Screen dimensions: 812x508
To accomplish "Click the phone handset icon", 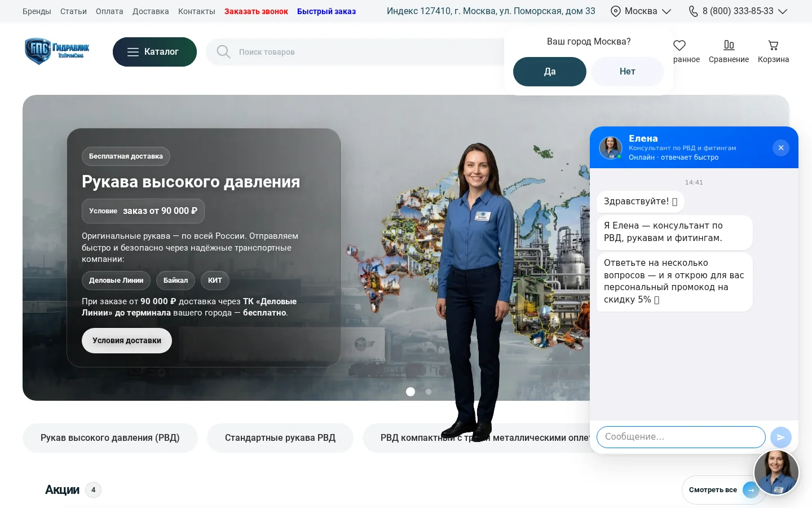I will pyautogui.click(x=694, y=11).
